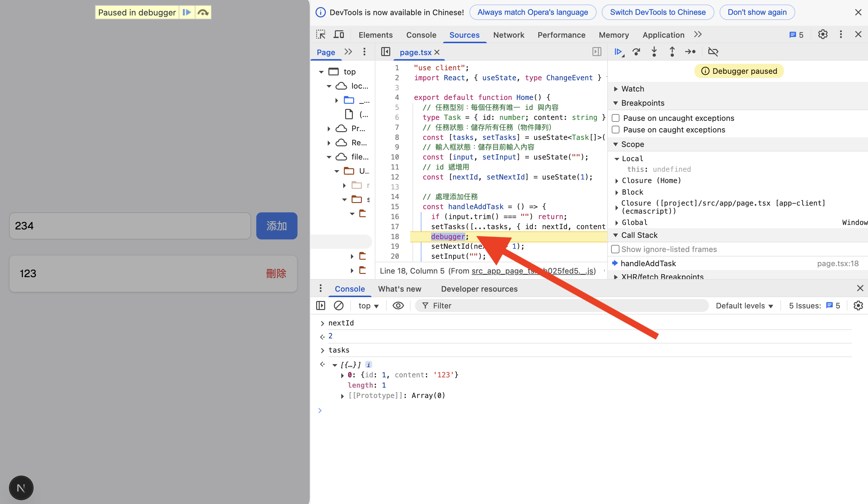Image resolution: width=868 pixels, height=504 pixels.
Task: Step into next function call
Action: click(654, 52)
